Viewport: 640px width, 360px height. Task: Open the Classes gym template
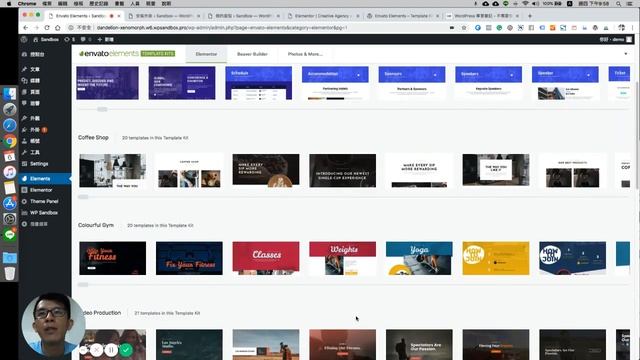(x=266, y=258)
